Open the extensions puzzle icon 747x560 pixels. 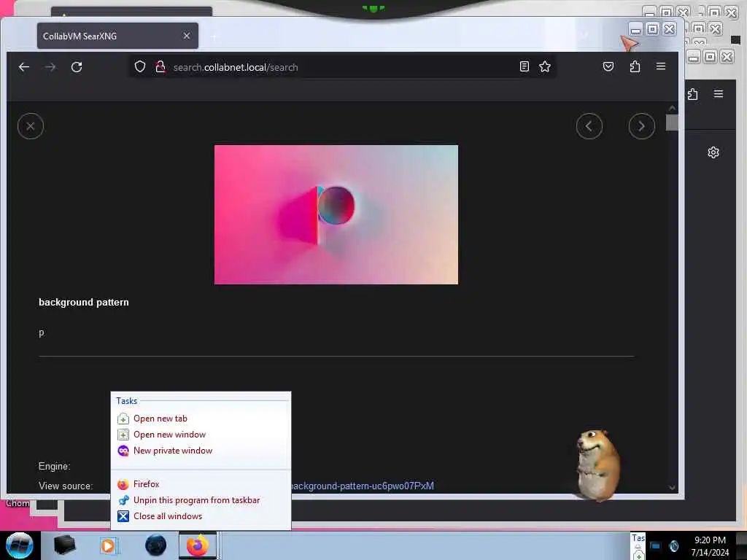point(635,66)
